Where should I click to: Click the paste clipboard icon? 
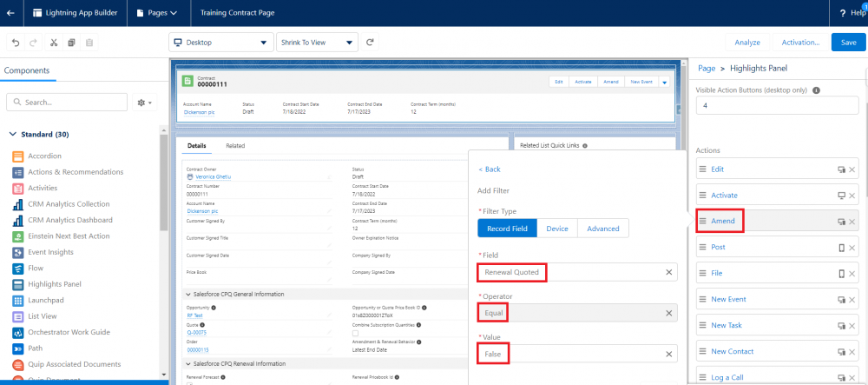pos(89,42)
